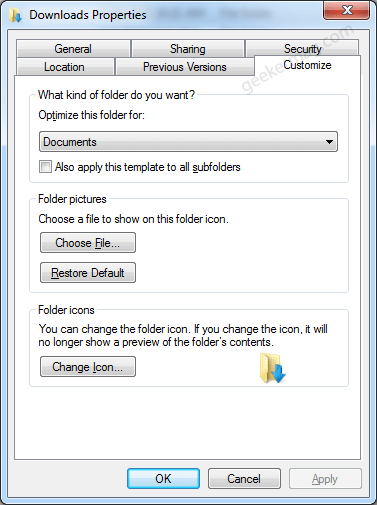Switch to the General tab
Image resolution: width=377 pixels, height=505 pixels.
point(73,49)
